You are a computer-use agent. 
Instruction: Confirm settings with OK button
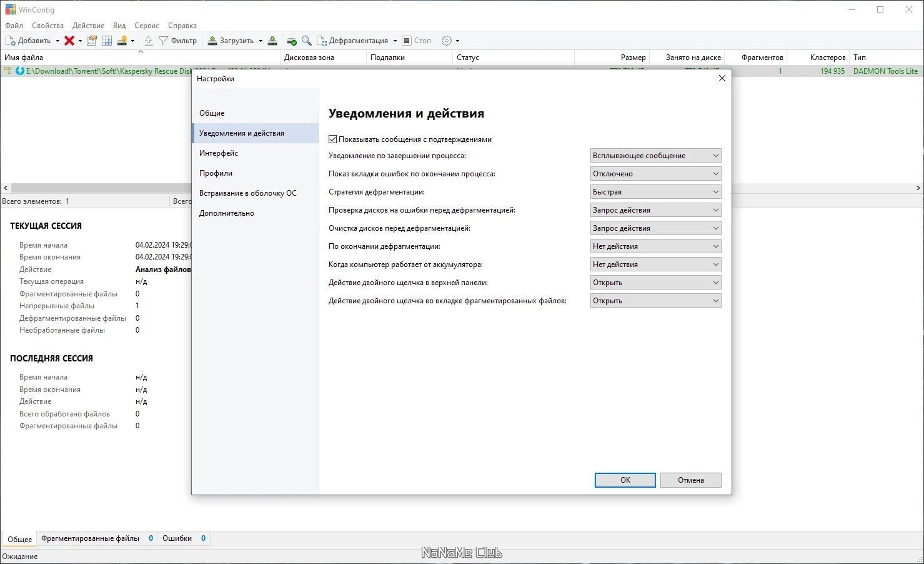pos(625,480)
